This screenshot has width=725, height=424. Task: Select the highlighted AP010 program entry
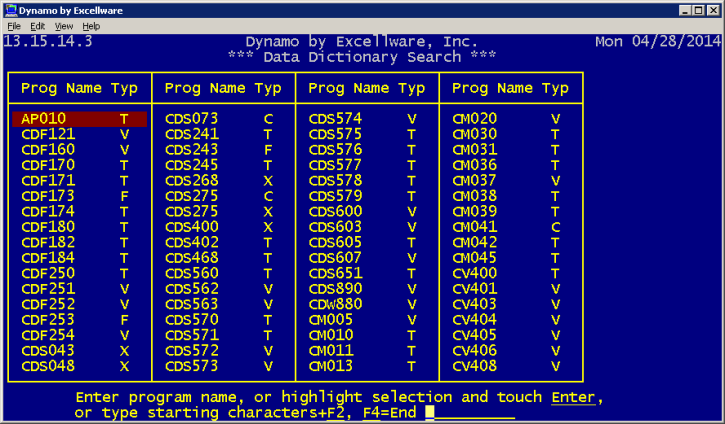click(44, 119)
